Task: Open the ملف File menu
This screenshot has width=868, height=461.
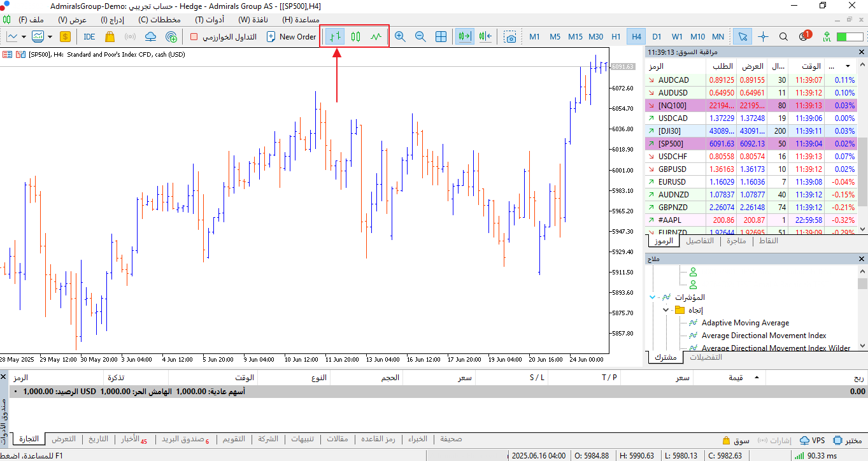Action: coord(31,19)
